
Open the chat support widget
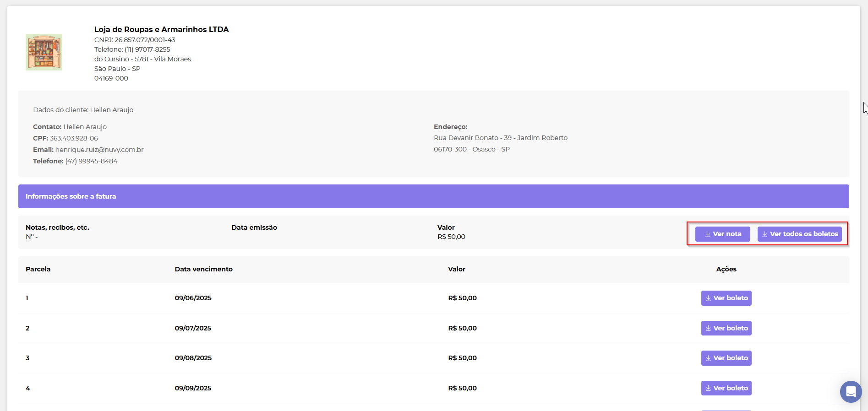tap(851, 392)
